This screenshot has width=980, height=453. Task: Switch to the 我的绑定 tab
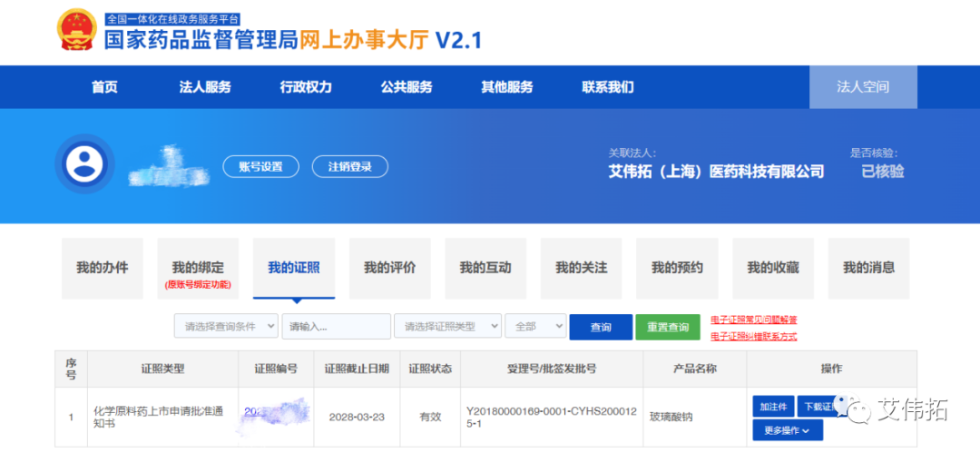point(198,268)
